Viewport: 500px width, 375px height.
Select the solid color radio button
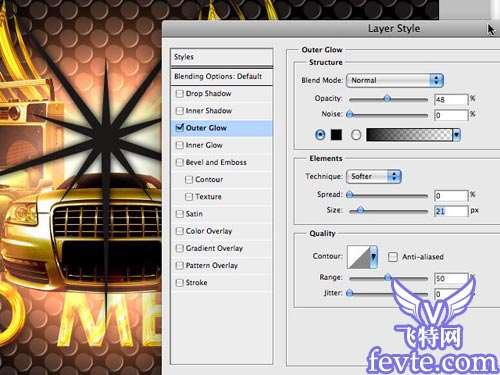320,135
